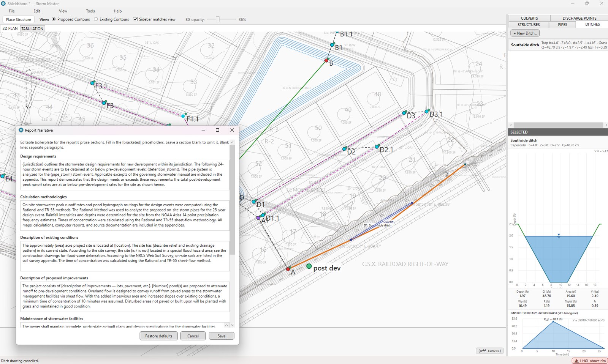Click the New Ditch button

coord(525,33)
